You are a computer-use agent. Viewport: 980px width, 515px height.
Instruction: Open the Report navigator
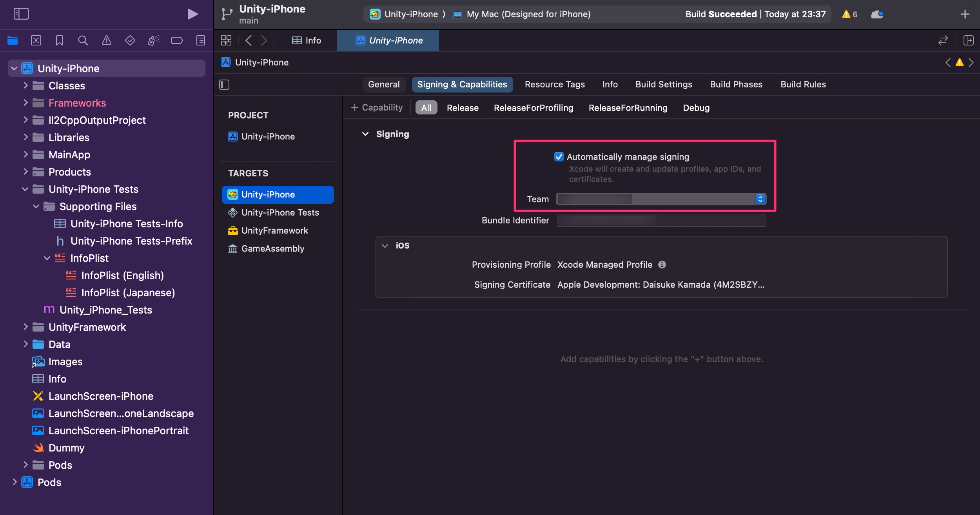point(201,40)
